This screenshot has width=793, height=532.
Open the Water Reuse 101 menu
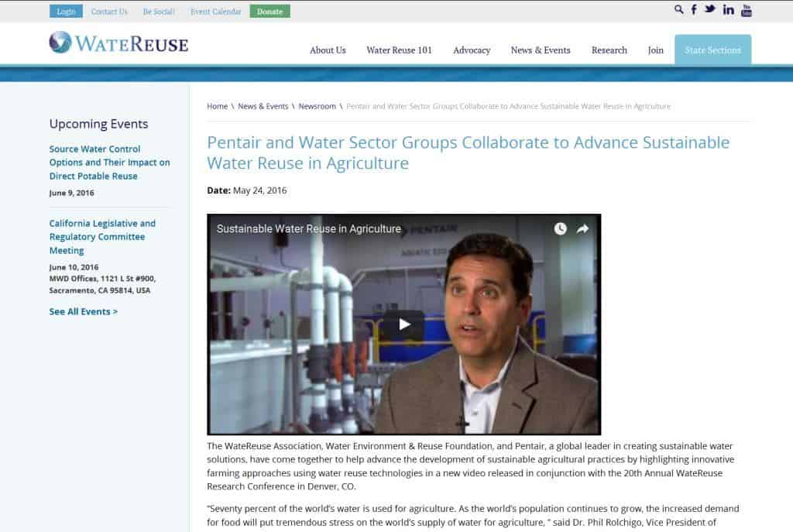(399, 50)
